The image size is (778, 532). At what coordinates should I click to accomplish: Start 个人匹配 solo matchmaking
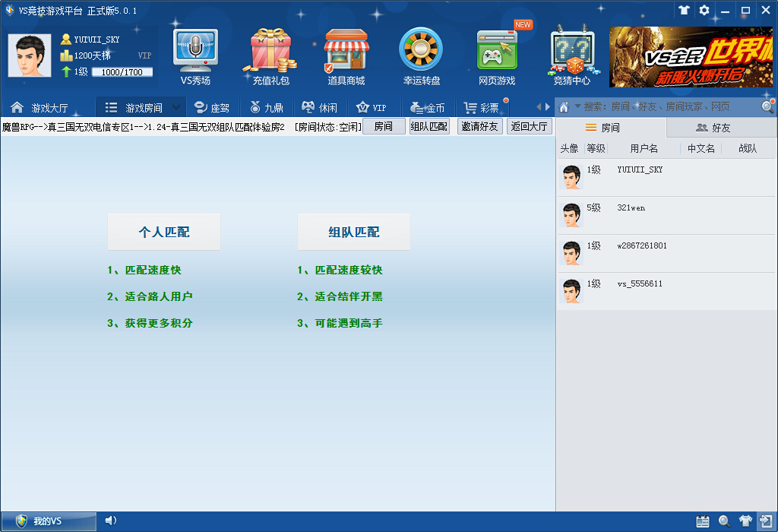(x=164, y=232)
